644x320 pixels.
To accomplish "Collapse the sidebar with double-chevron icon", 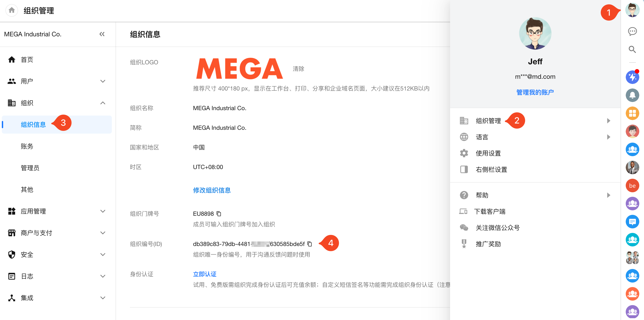I will pos(102,34).
